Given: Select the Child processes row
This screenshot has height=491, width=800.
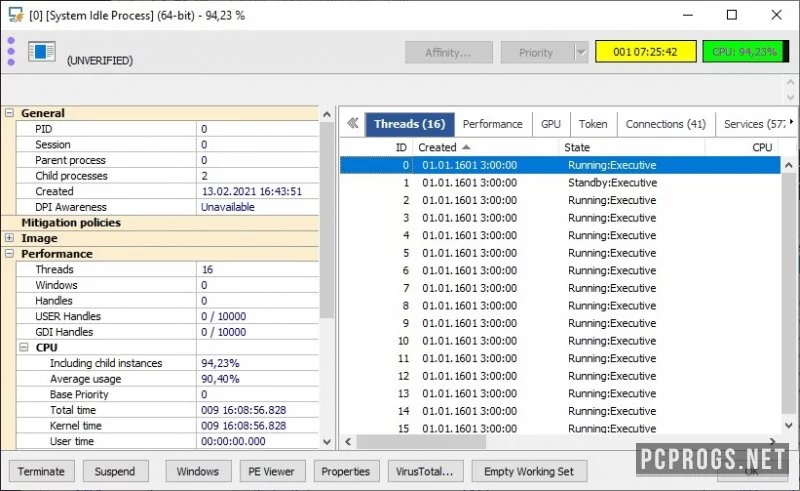Looking at the screenshot, I should 167,176.
